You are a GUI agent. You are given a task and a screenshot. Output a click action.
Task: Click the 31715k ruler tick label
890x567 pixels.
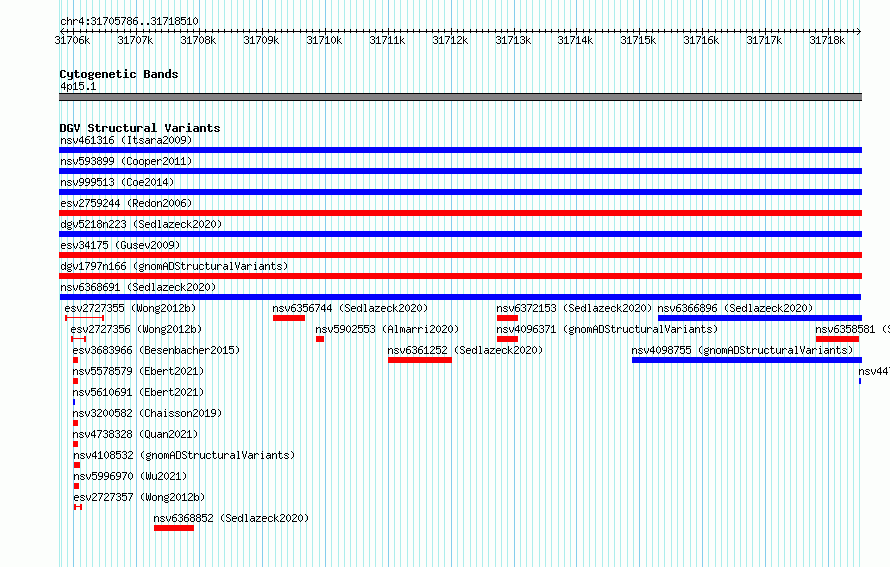tap(638, 40)
